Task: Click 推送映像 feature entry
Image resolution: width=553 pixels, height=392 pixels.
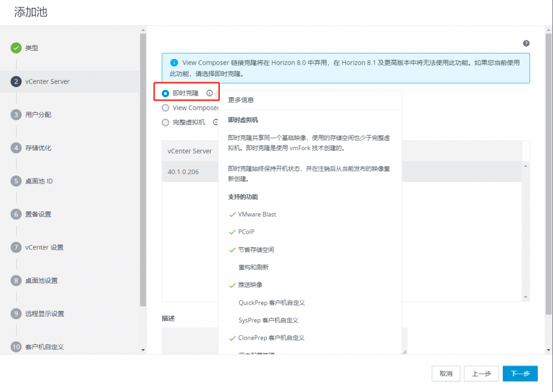Action: tap(250, 285)
